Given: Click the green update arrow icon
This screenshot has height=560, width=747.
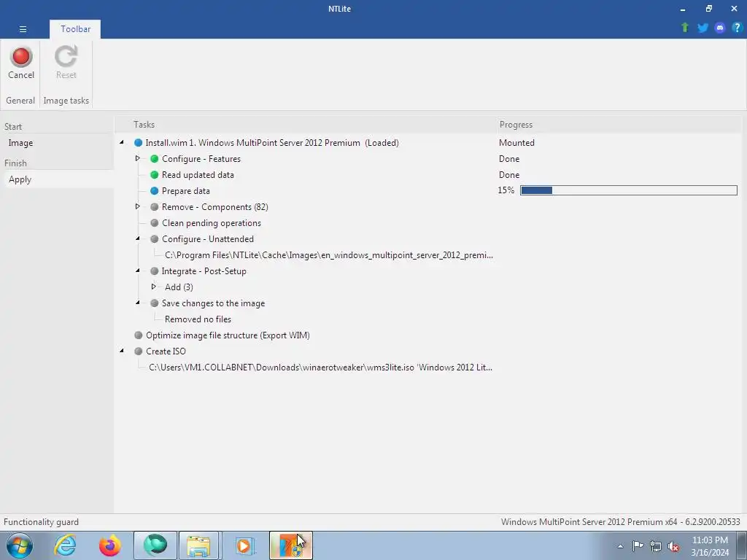Looking at the screenshot, I should [685, 28].
